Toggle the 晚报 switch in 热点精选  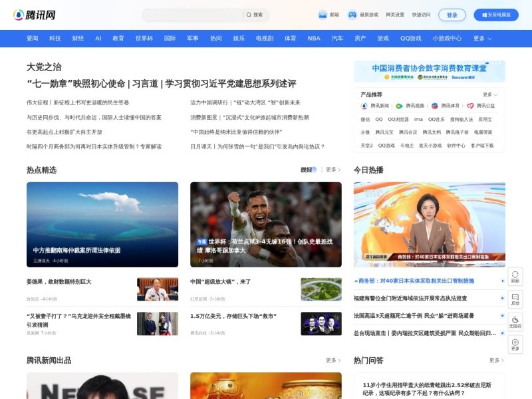tap(309, 170)
